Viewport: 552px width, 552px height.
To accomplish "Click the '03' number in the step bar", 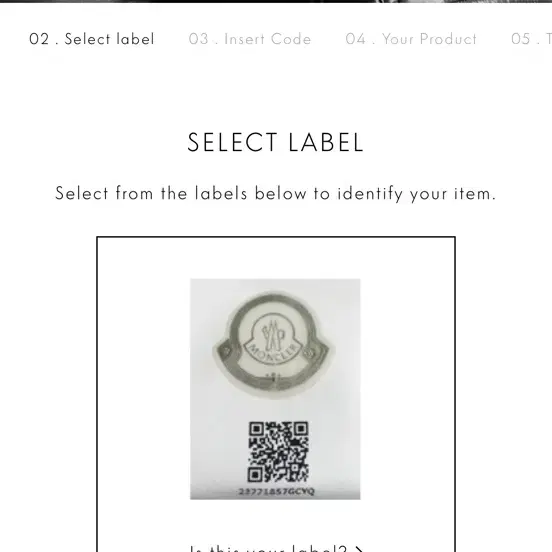I will tap(199, 39).
